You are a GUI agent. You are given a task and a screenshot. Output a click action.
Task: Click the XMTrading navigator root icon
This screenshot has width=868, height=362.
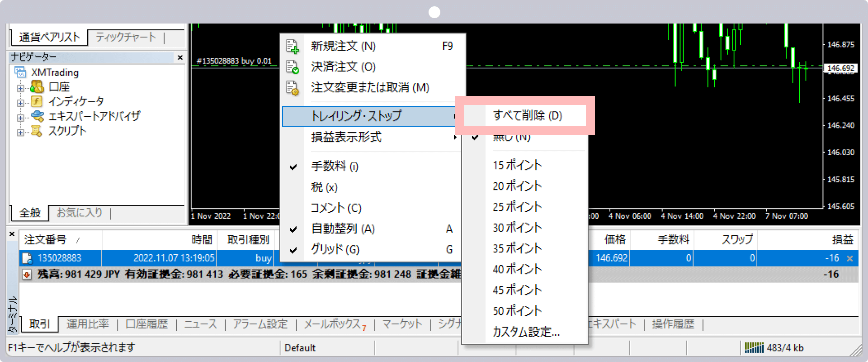(x=20, y=72)
